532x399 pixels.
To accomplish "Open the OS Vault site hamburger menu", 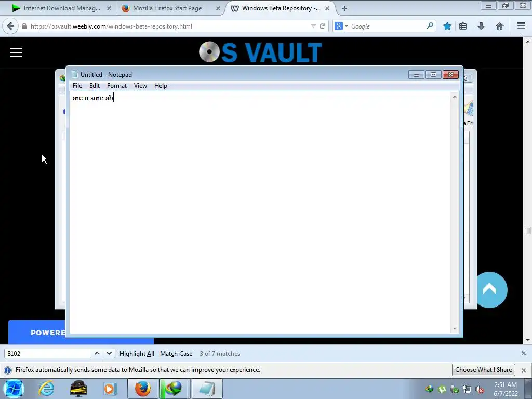I will [x=16, y=52].
